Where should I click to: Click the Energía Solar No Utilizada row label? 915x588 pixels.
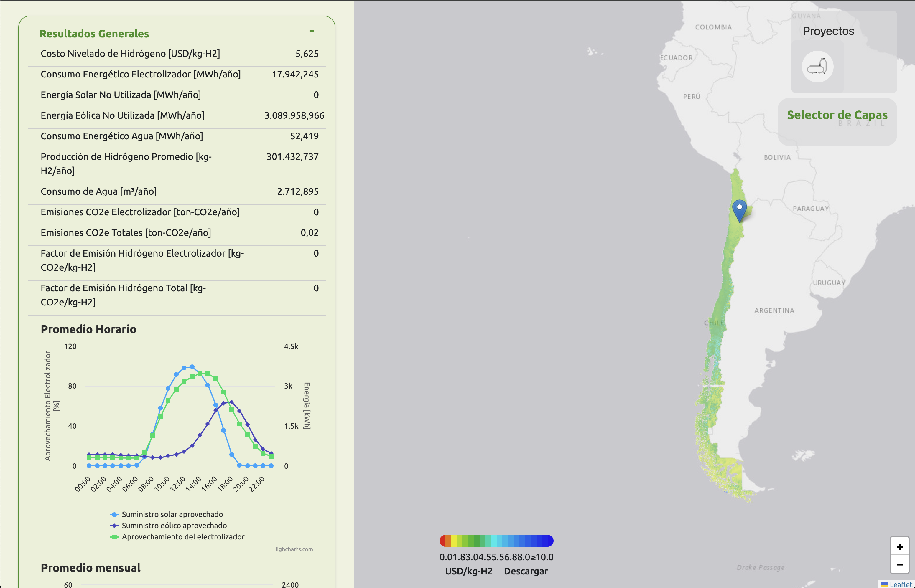(x=121, y=95)
